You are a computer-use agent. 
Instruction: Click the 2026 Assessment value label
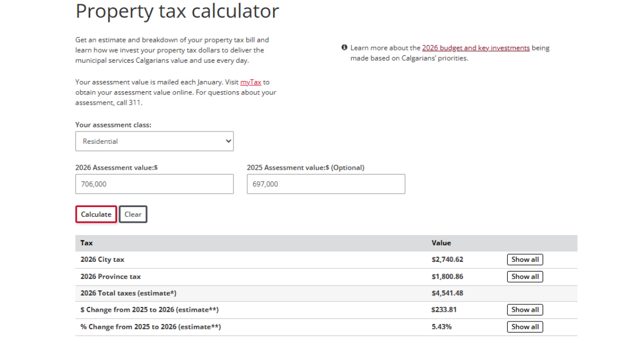point(116,167)
